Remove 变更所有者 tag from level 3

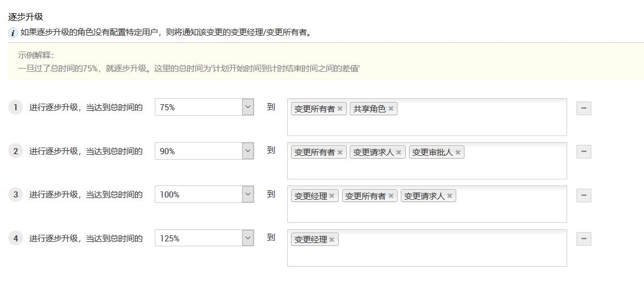point(391,196)
